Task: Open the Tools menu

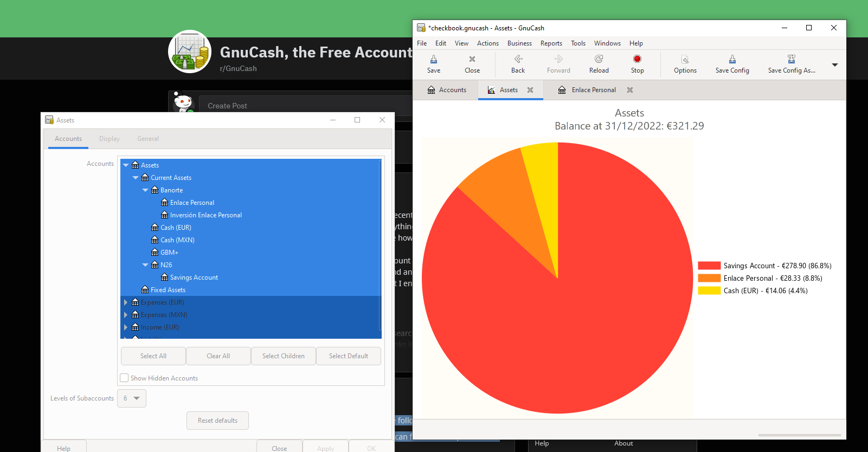Action: coord(578,43)
